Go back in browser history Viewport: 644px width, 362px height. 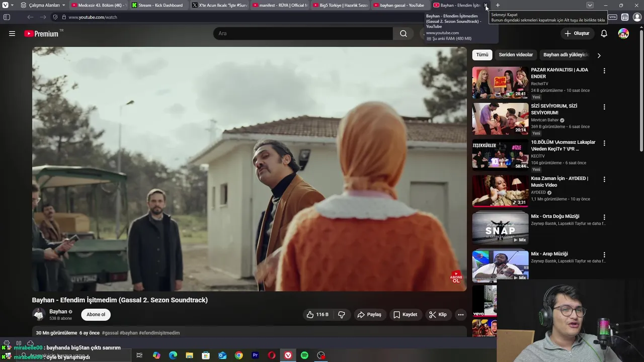pos(30,17)
